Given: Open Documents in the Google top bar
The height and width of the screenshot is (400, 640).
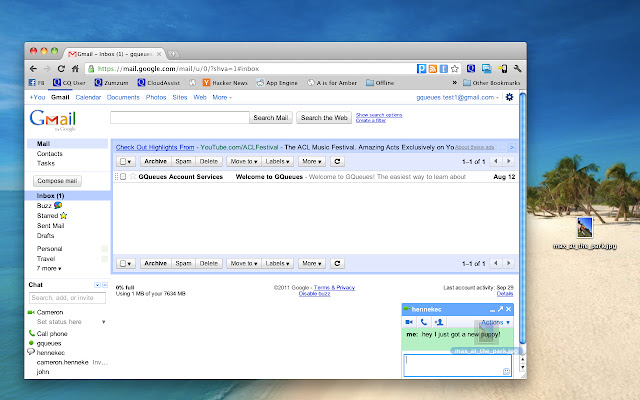Looking at the screenshot, I should pyautogui.click(x=123, y=98).
